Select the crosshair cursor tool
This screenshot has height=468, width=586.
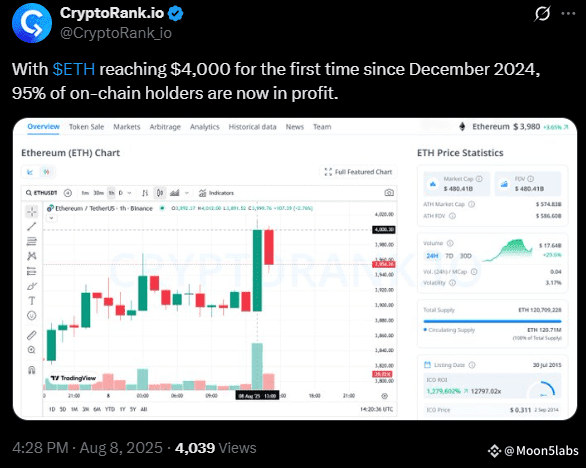coord(32,212)
